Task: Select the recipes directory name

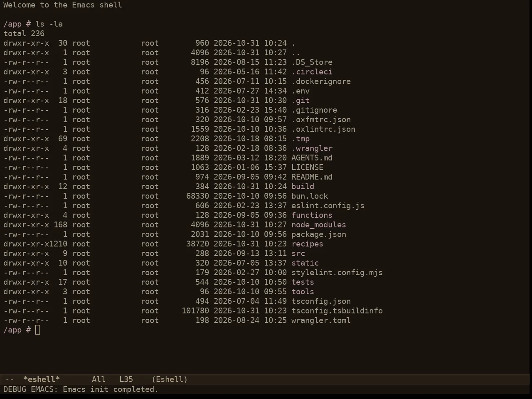Action: click(307, 244)
